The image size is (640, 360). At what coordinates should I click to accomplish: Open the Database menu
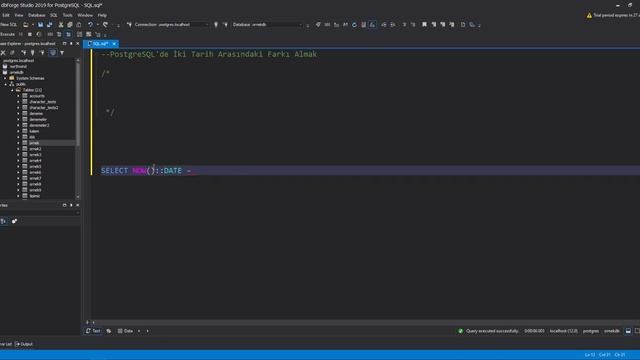(37, 15)
